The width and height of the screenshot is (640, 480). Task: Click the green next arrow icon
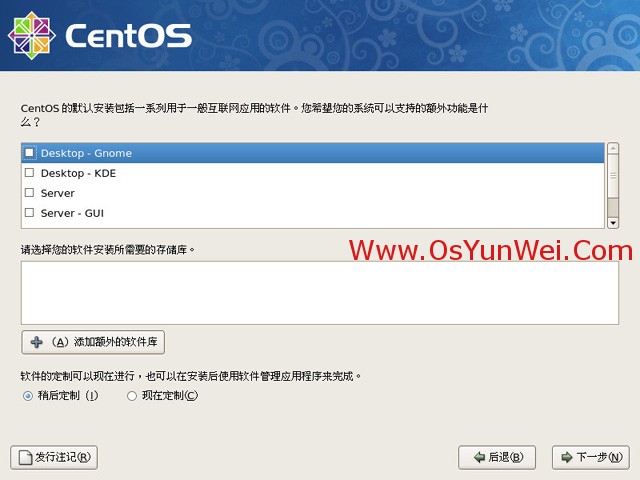coord(567,457)
